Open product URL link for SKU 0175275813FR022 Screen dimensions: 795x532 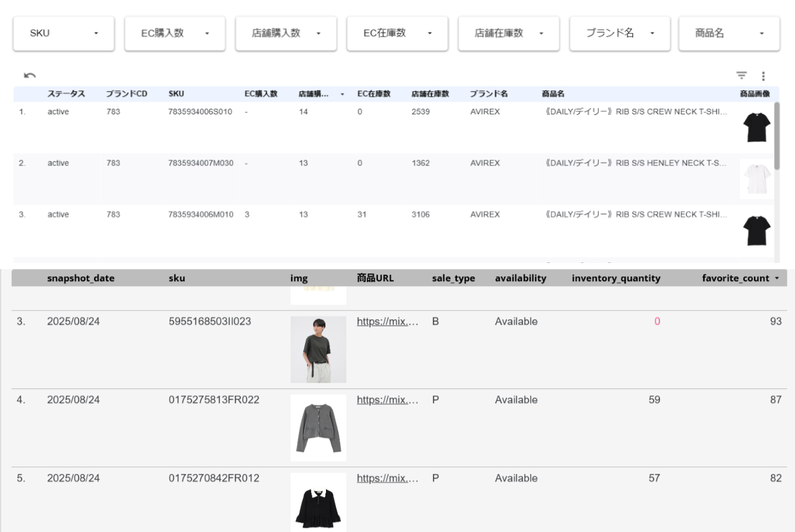(387, 400)
